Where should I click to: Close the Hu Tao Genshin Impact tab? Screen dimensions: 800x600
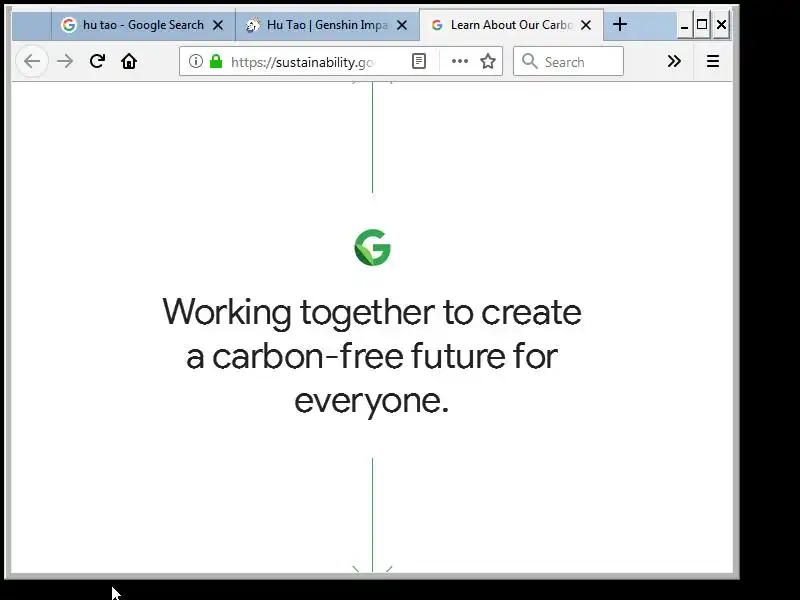coord(402,25)
